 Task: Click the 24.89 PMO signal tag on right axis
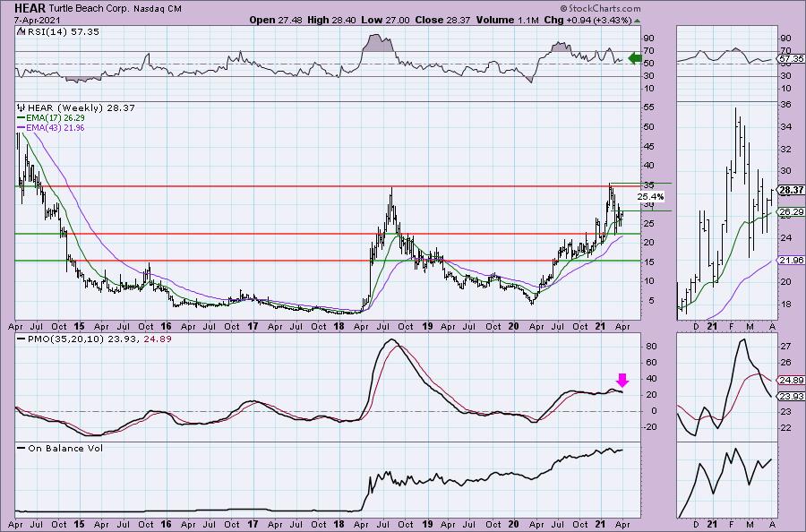(x=792, y=381)
